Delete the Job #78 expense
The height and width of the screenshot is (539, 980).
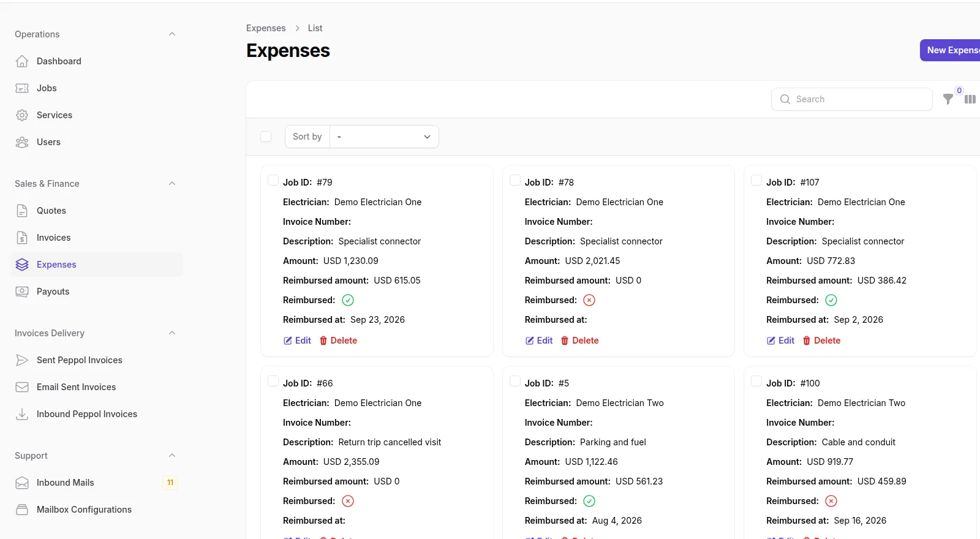click(579, 341)
